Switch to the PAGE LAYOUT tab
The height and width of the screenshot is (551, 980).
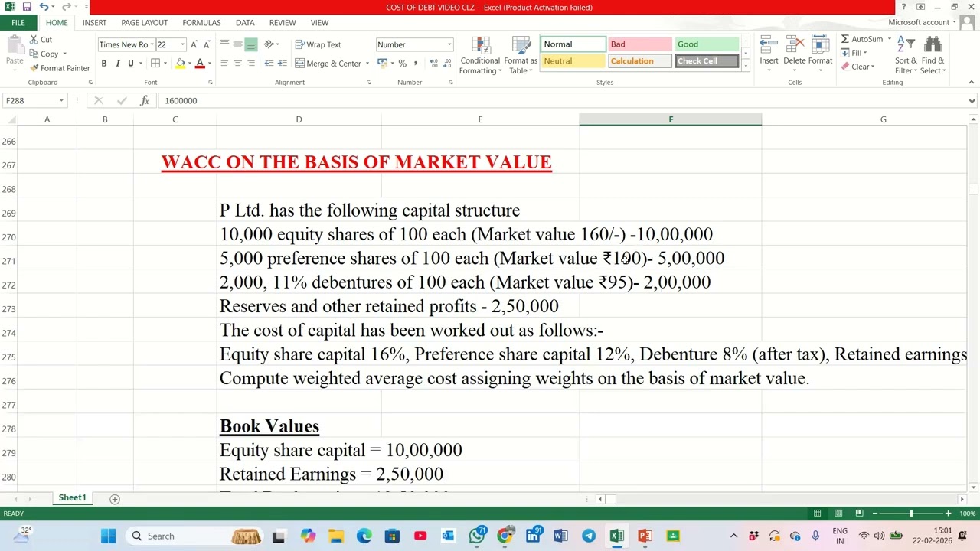coord(144,23)
